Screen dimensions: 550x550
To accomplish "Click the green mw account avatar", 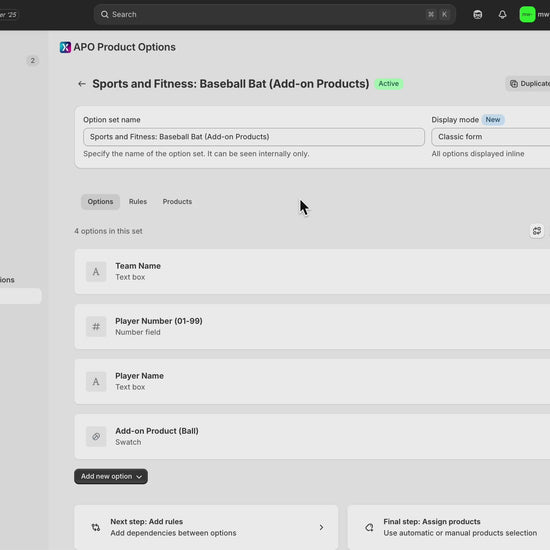I will pos(527,14).
